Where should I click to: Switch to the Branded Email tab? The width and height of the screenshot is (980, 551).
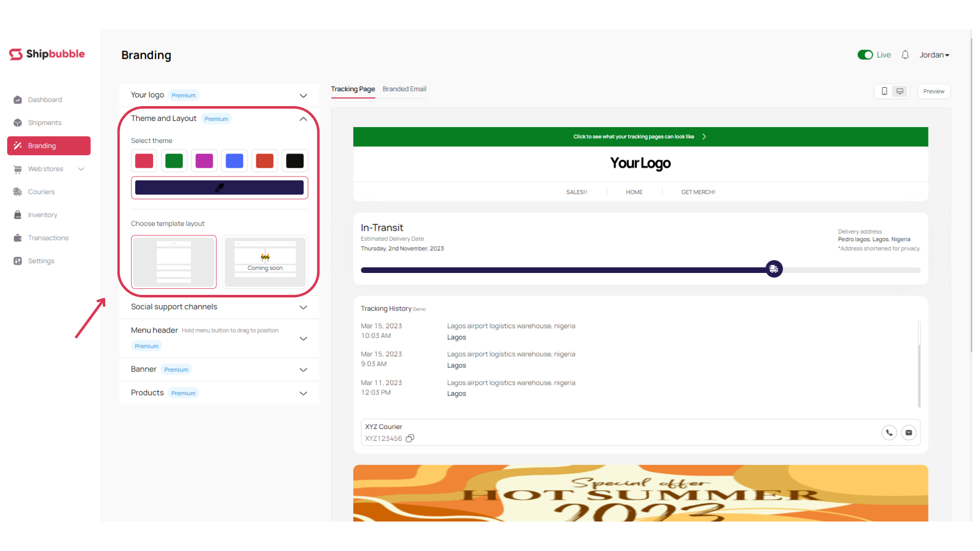(x=404, y=89)
